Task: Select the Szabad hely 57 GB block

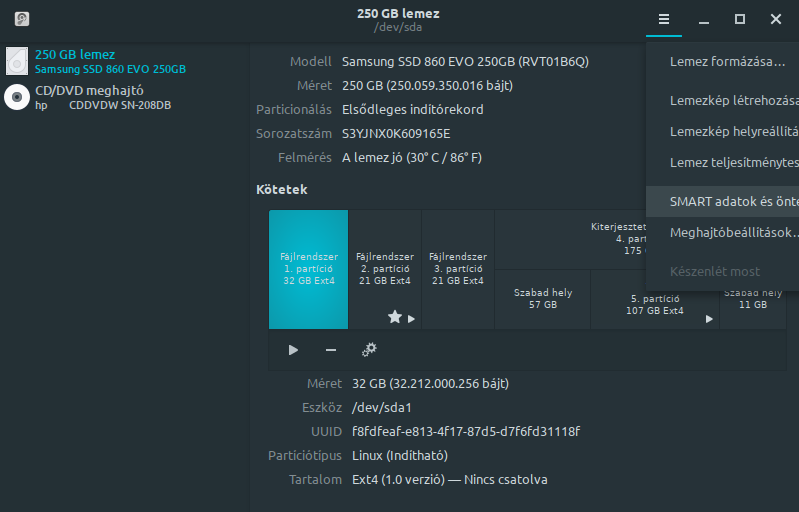Action: [x=543, y=299]
